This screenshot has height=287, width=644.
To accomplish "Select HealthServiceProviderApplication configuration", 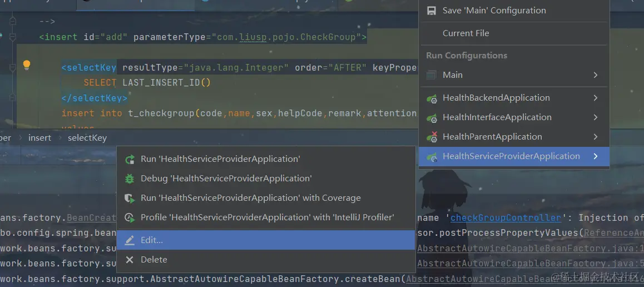I will tap(514, 156).
